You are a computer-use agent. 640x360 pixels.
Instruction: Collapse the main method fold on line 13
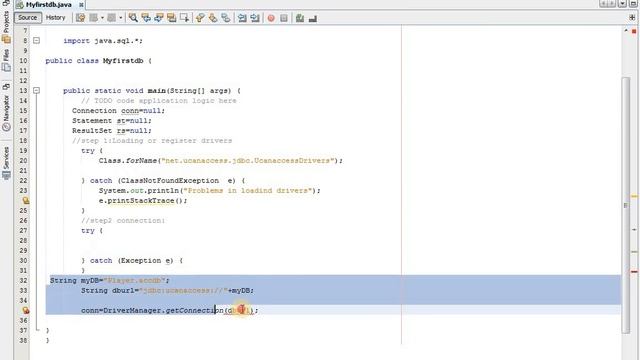pyautogui.click(x=36, y=91)
